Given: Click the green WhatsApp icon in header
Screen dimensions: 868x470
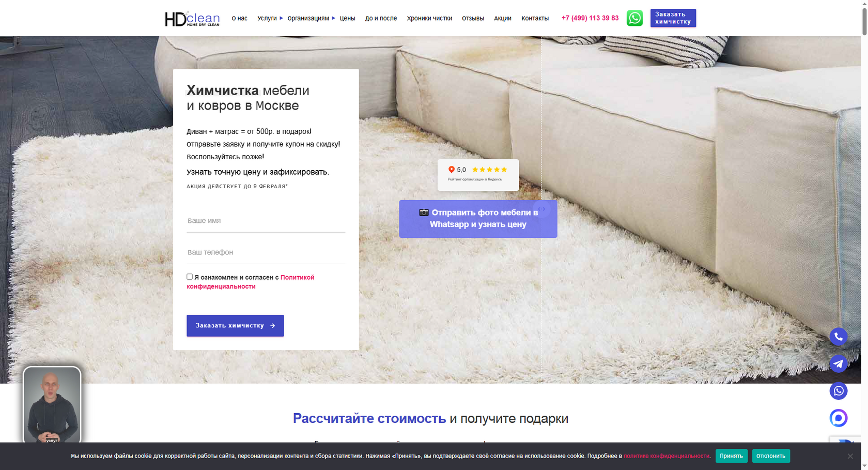Looking at the screenshot, I should [x=634, y=18].
